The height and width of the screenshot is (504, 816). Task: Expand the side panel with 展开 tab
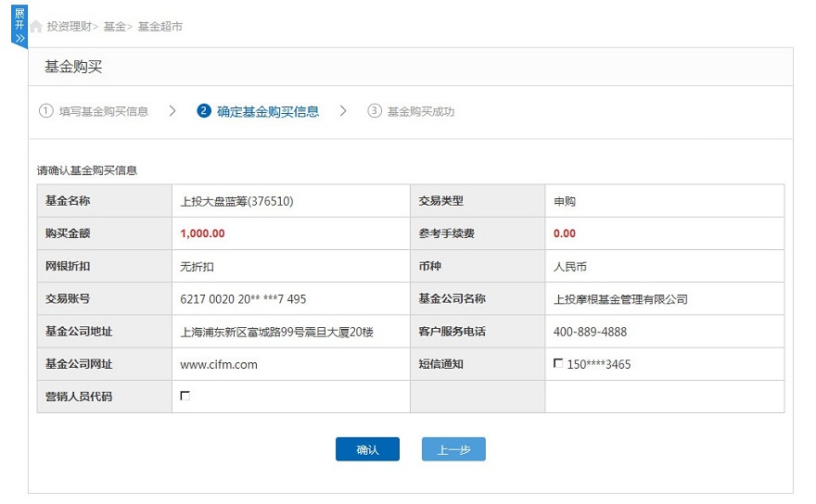pos(19,25)
